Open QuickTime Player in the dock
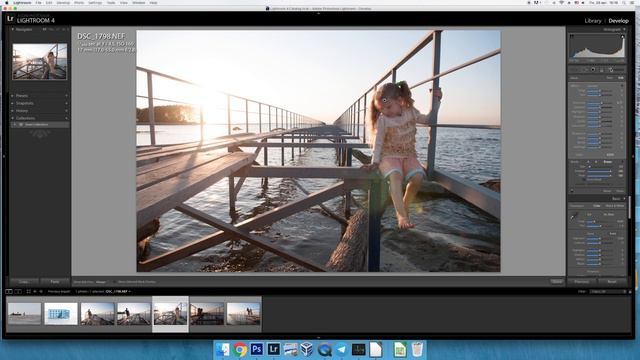 pyautogui.click(x=324, y=350)
